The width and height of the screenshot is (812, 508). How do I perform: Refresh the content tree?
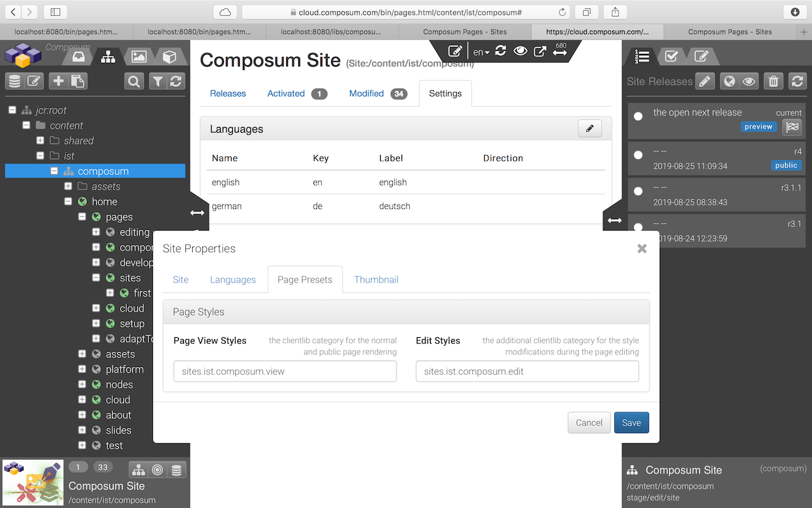tap(176, 81)
